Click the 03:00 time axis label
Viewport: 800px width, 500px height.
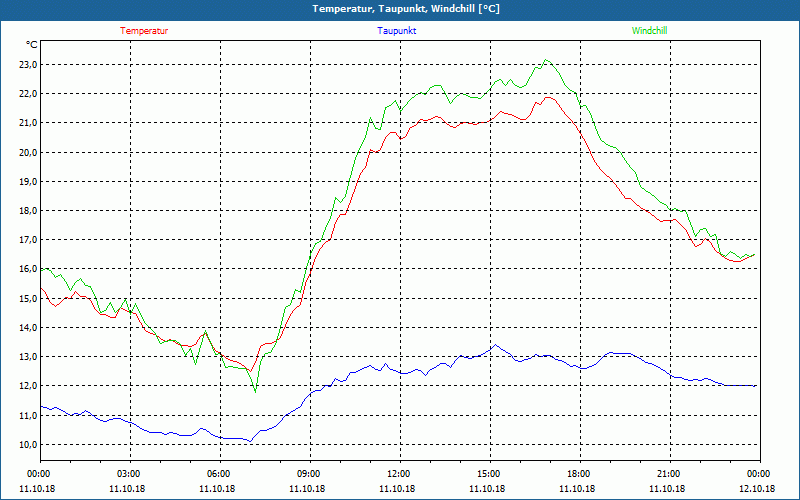pos(130,474)
